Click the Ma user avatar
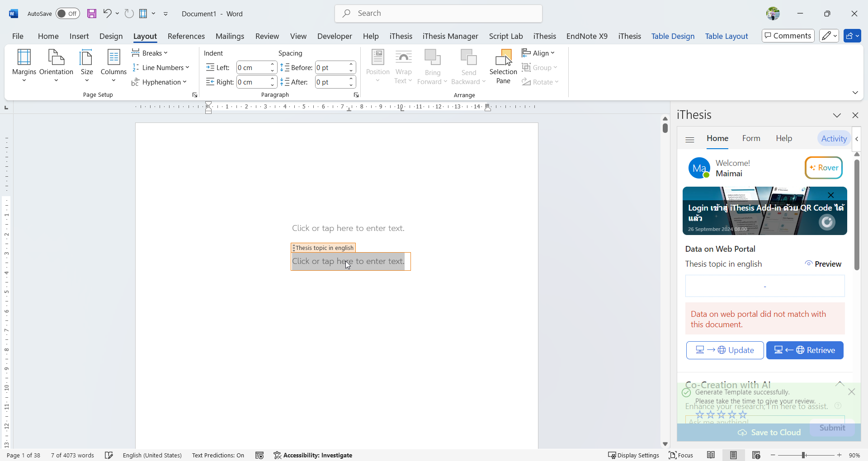The height and width of the screenshot is (461, 868). tap(699, 168)
